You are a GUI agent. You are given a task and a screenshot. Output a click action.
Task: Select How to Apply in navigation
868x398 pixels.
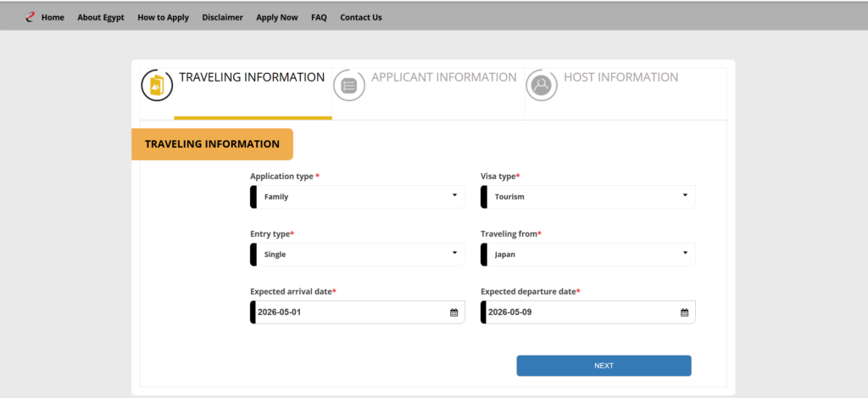point(163,17)
